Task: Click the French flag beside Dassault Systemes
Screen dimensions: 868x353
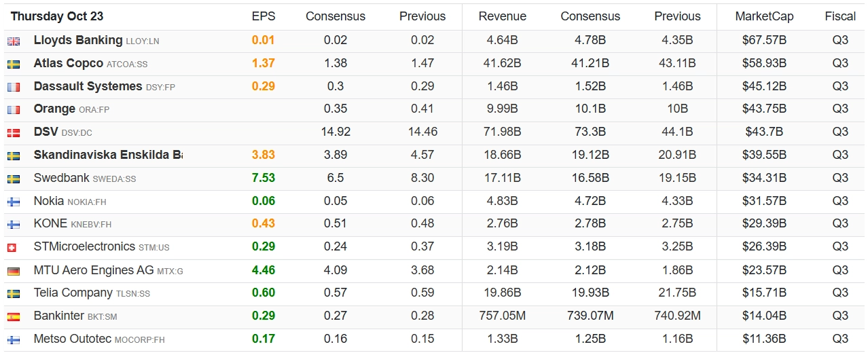Action: [x=14, y=88]
